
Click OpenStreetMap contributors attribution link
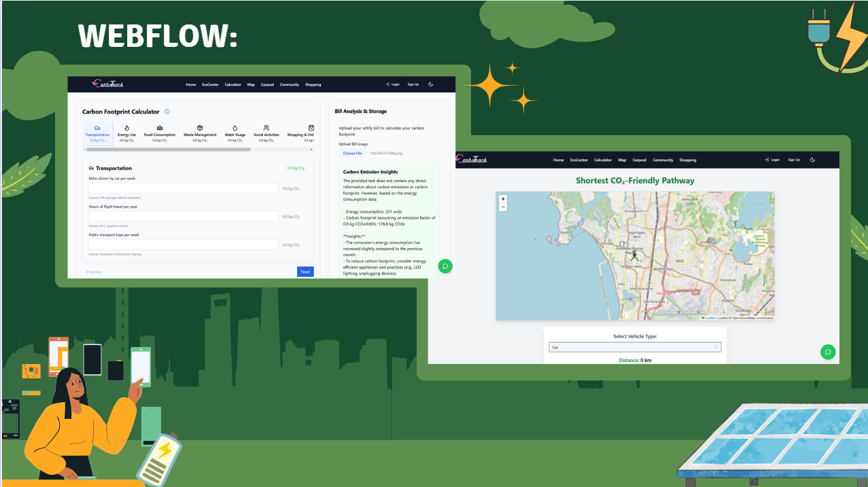coord(753,318)
